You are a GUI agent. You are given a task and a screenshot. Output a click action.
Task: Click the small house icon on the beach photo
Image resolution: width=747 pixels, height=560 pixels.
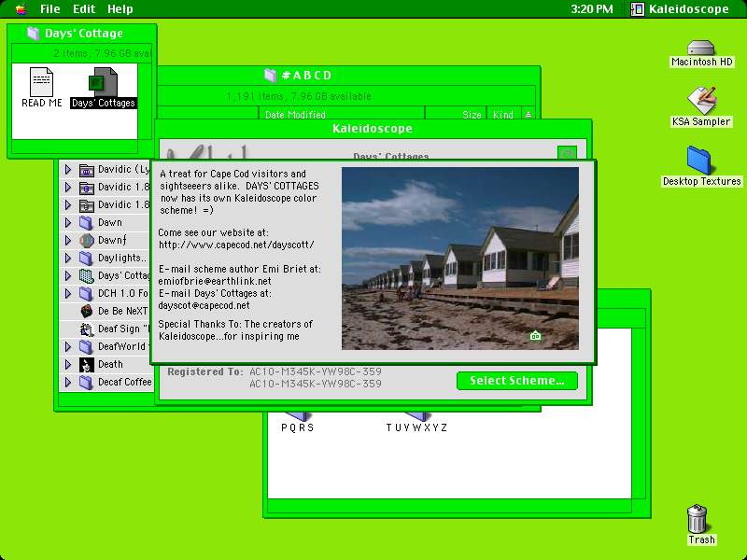535,336
